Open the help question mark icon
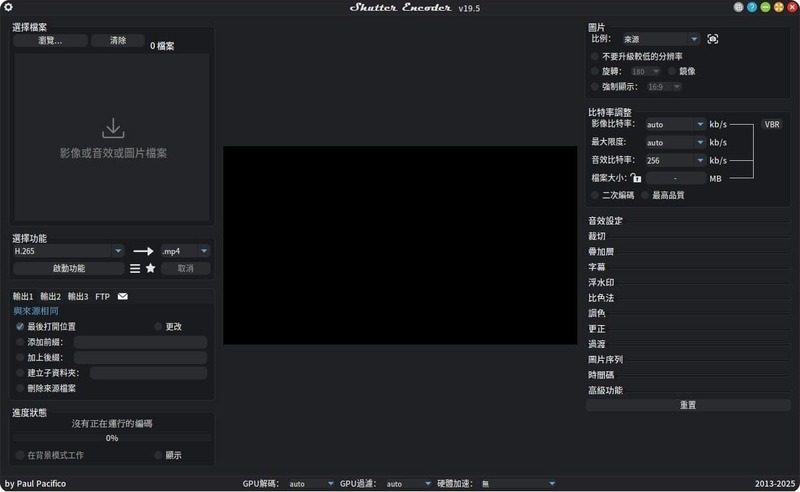 pos(752,7)
